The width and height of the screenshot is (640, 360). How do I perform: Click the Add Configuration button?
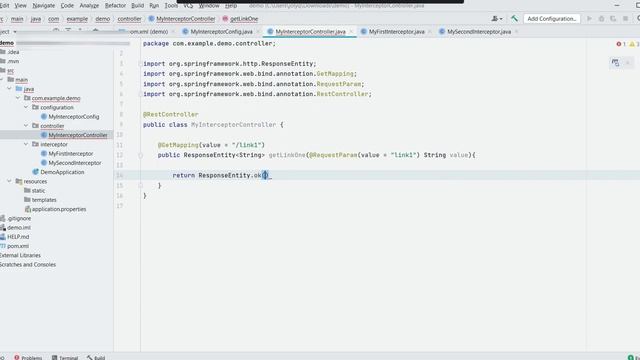tap(552, 19)
